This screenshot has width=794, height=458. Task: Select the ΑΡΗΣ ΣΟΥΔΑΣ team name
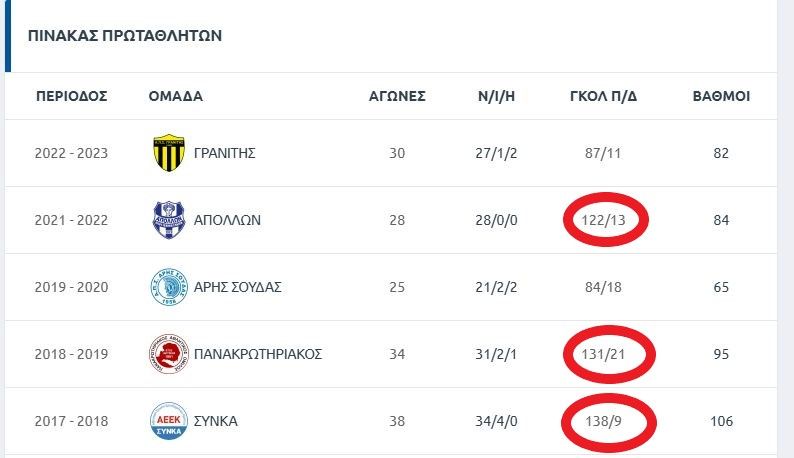pyautogui.click(x=239, y=287)
